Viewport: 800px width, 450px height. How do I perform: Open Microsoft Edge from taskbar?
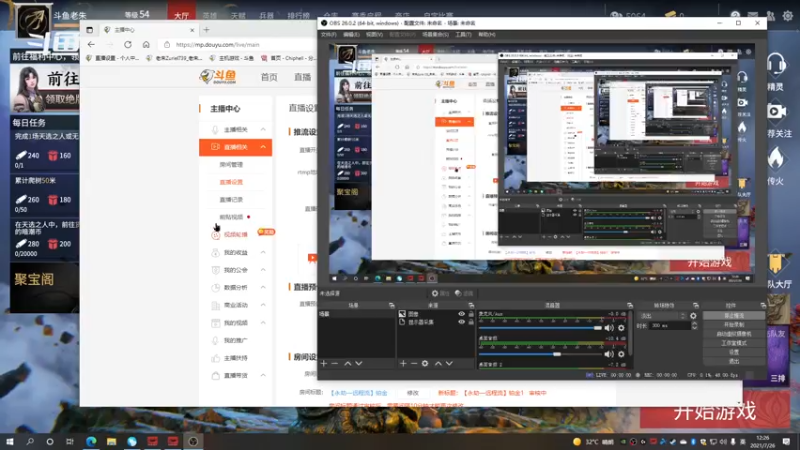91,441
